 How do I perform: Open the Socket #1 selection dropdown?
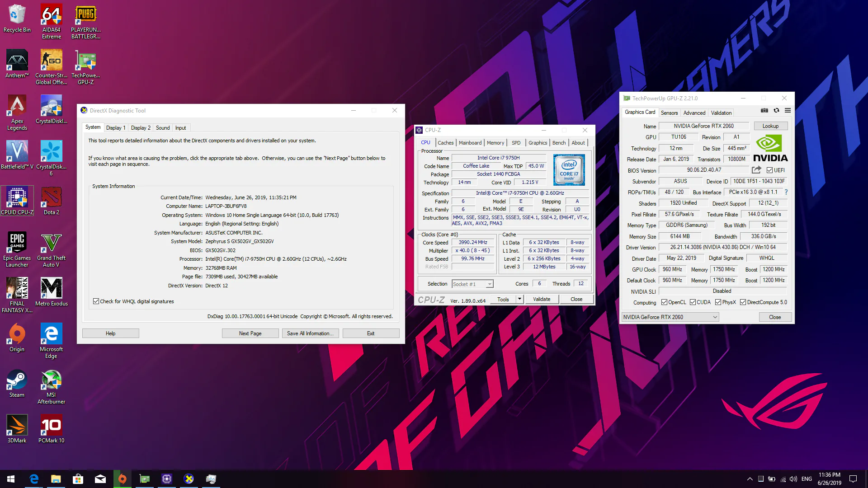(472, 284)
